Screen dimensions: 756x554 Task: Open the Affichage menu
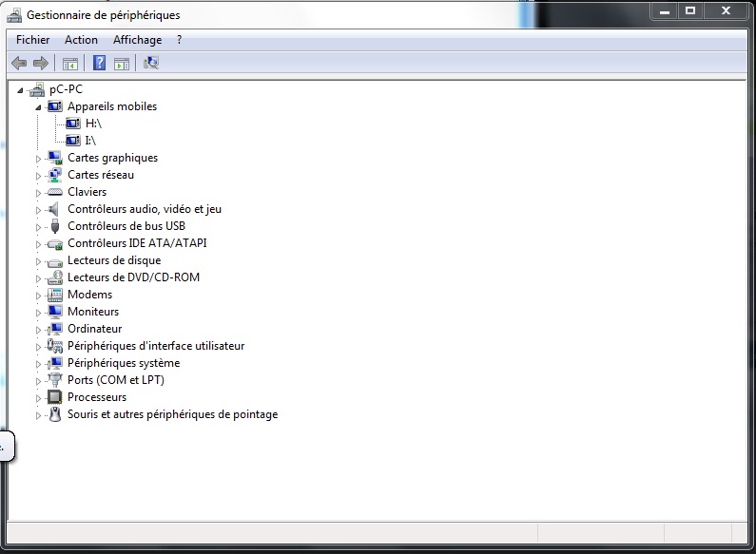pos(137,40)
